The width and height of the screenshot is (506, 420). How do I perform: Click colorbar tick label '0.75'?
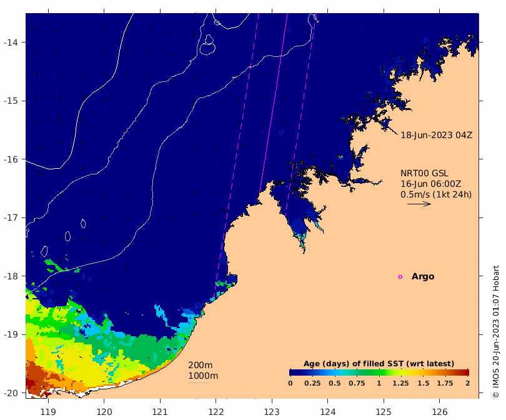point(357,383)
